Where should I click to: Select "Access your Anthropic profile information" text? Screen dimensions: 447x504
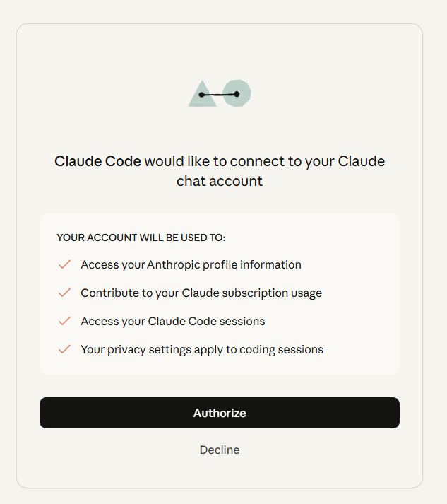(191, 264)
